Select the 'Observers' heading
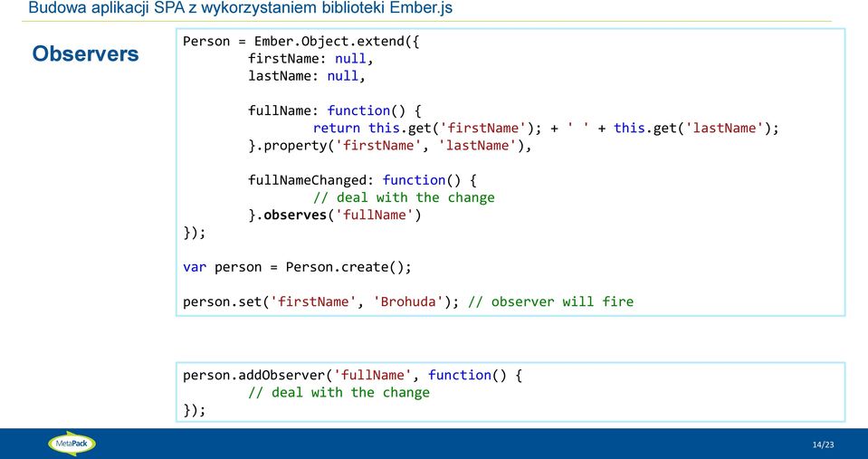Image resolution: width=868 pixels, height=459 pixels. [85, 53]
